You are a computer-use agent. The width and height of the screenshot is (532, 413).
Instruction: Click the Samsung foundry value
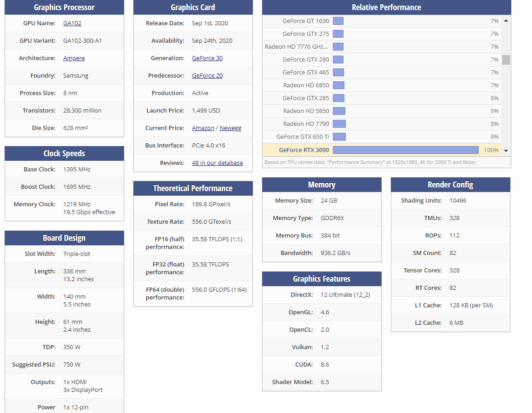click(x=76, y=76)
